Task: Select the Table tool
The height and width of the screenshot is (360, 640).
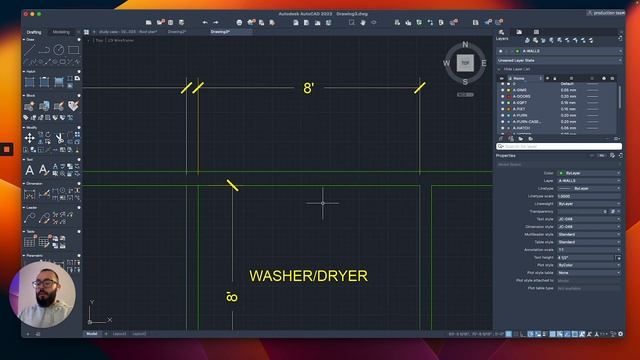Action: (x=29, y=242)
